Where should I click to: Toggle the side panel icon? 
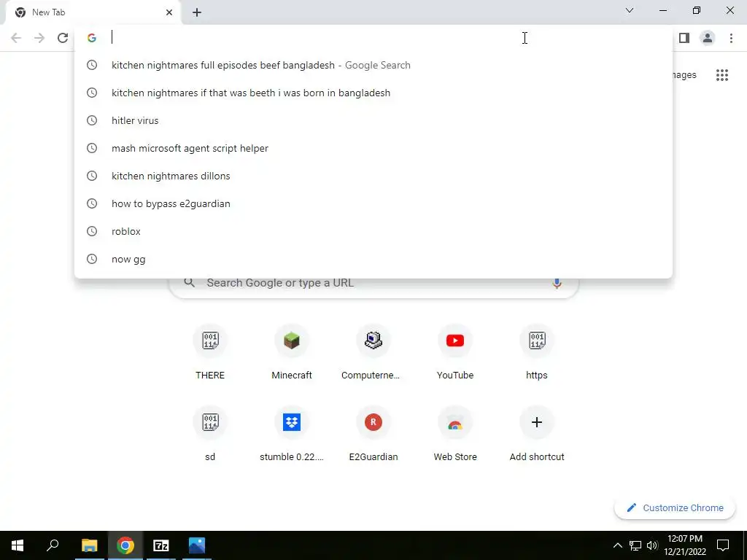(684, 38)
